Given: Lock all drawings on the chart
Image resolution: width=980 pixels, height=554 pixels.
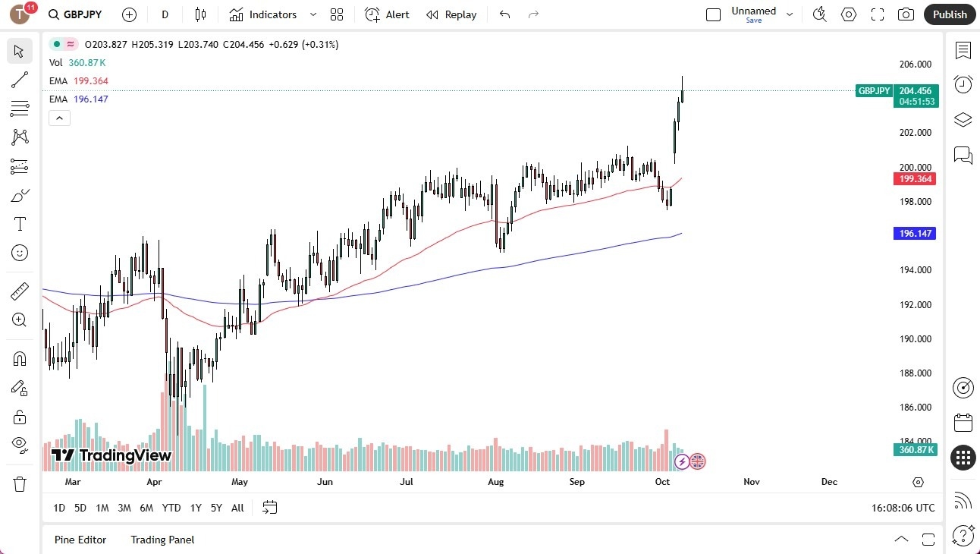Looking at the screenshot, I should pyautogui.click(x=20, y=417).
